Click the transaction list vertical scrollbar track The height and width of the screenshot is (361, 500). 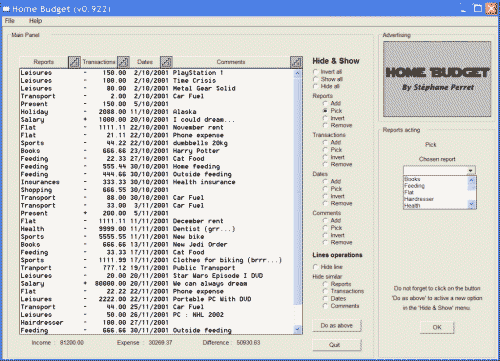pos(298,200)
